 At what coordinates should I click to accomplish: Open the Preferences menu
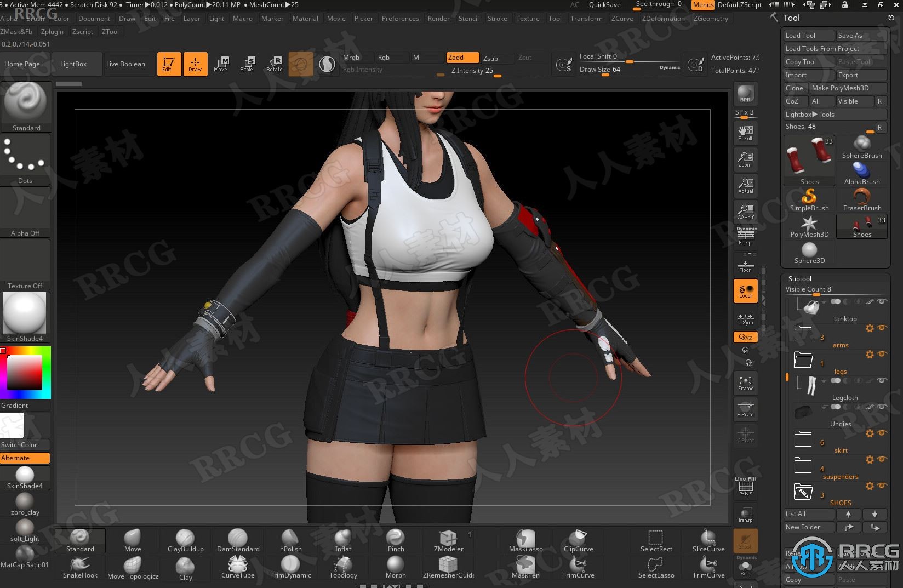(x=400, y=18)
